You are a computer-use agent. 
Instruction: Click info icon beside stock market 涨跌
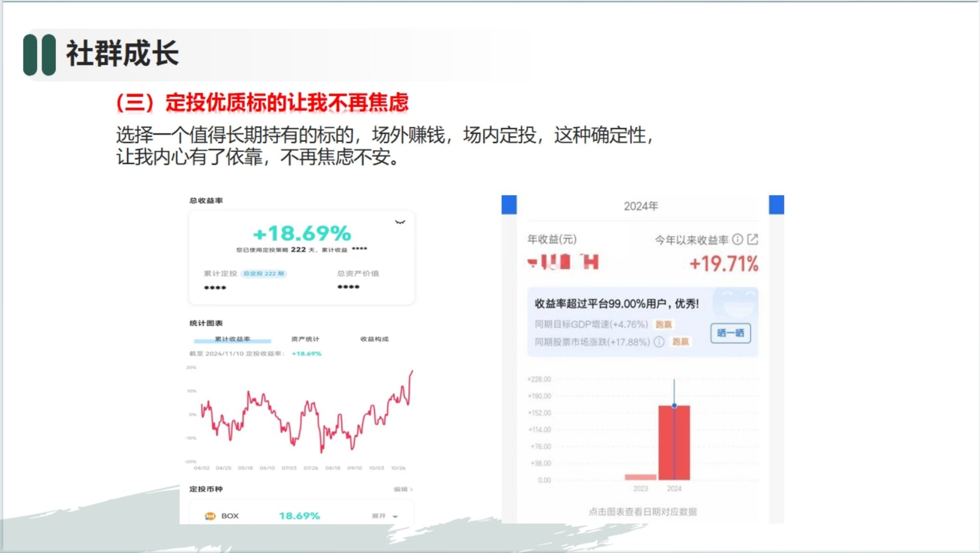pos(659,342)
